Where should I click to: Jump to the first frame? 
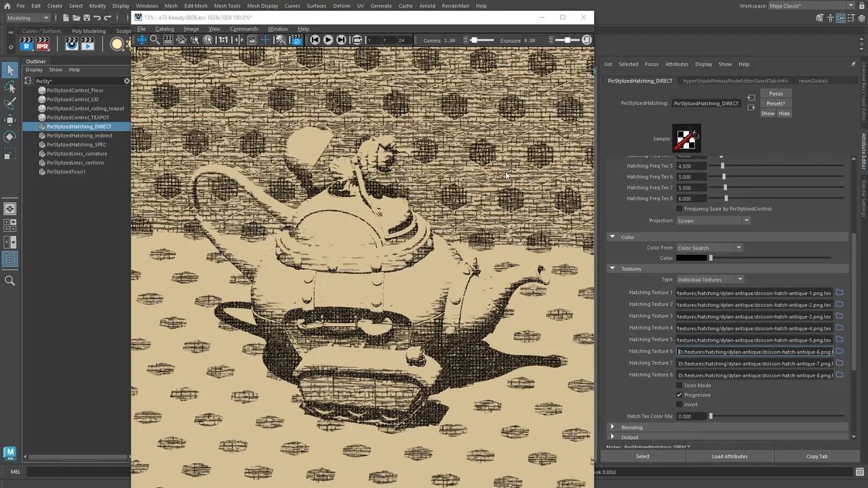315,40
